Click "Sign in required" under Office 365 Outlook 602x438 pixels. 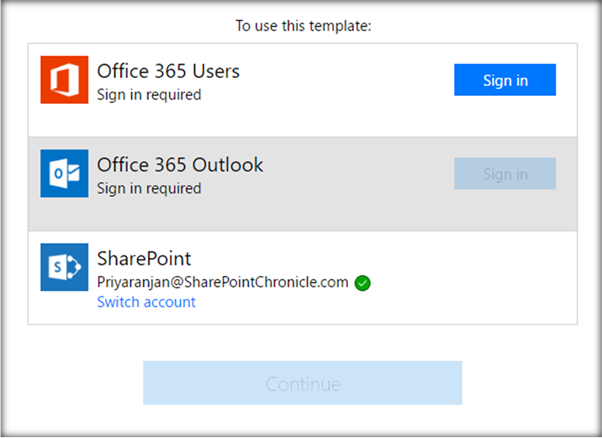149,188
